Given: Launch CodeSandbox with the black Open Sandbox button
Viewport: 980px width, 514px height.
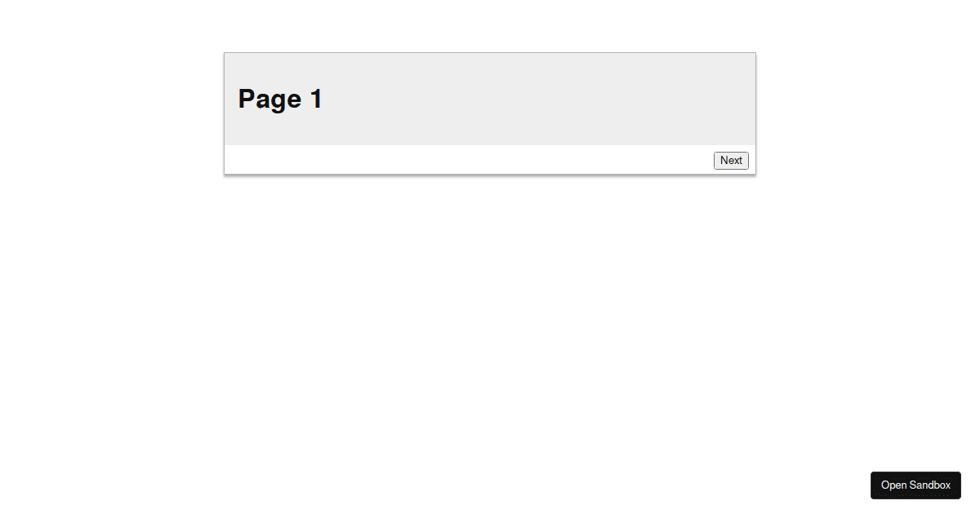Looking at the screenshot, I should click(915, 485).
